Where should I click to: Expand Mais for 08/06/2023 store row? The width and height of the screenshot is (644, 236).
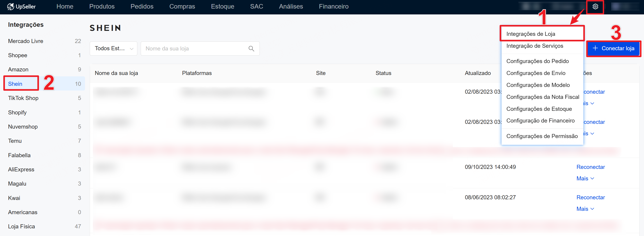point(585,209)
